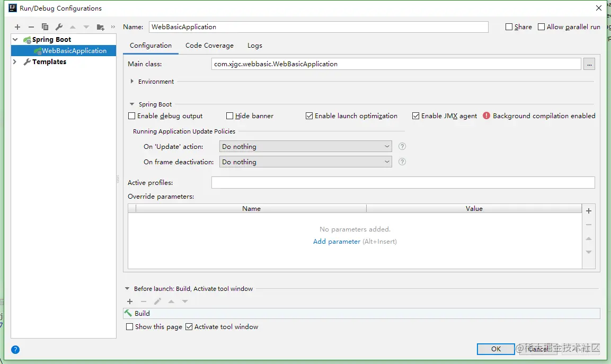The width and height of the screenshot is (611, 364).
Task: Move configuration down in the left toolbar
Action: point(86,27)
